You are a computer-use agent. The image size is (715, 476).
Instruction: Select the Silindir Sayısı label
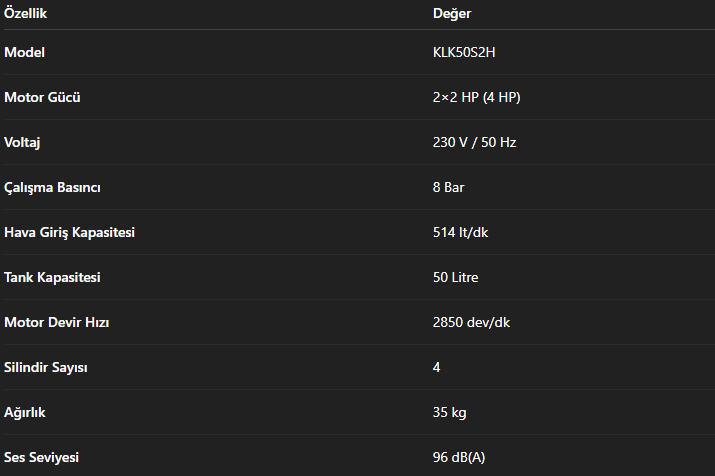(x=46, y=367)
